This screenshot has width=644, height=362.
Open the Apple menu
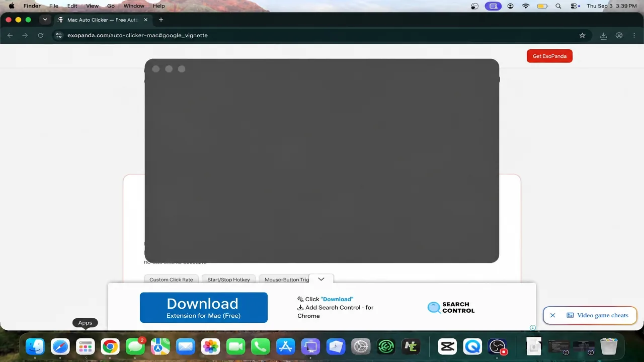pyautogui.click(x=11, y=6)
